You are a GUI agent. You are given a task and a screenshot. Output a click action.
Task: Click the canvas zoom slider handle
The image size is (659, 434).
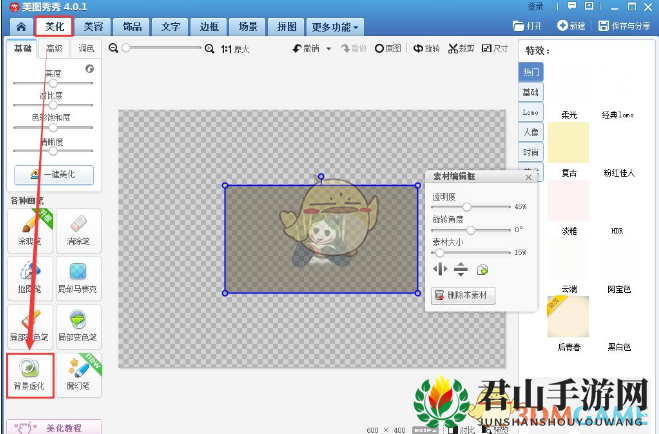point(126,48)
